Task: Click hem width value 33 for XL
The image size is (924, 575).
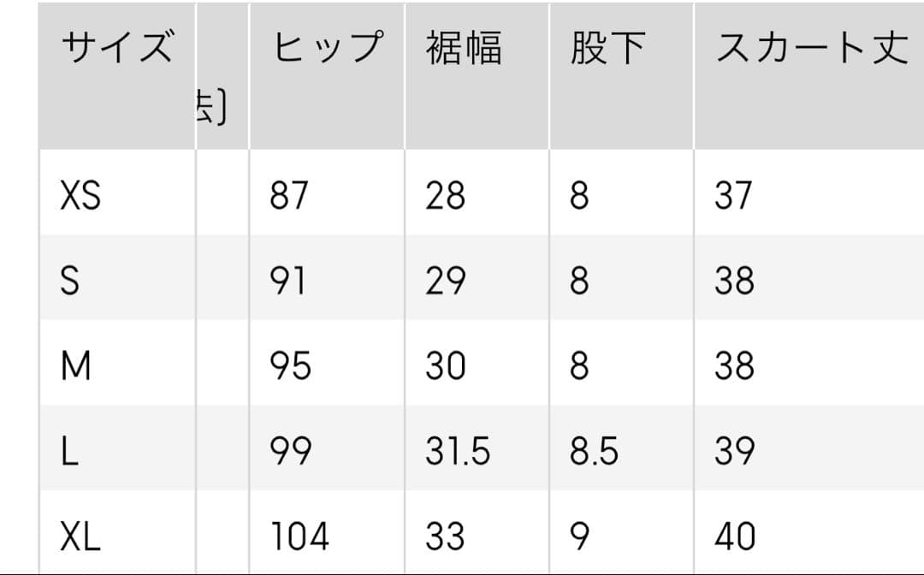Action: [445, 537]
